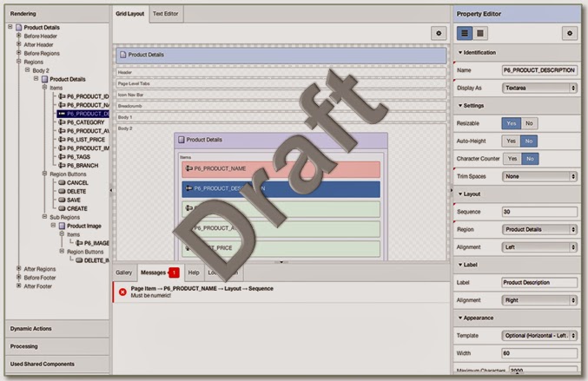Open the Gallery tab
This screenshot has height=381, width=588.
point(124,273)
